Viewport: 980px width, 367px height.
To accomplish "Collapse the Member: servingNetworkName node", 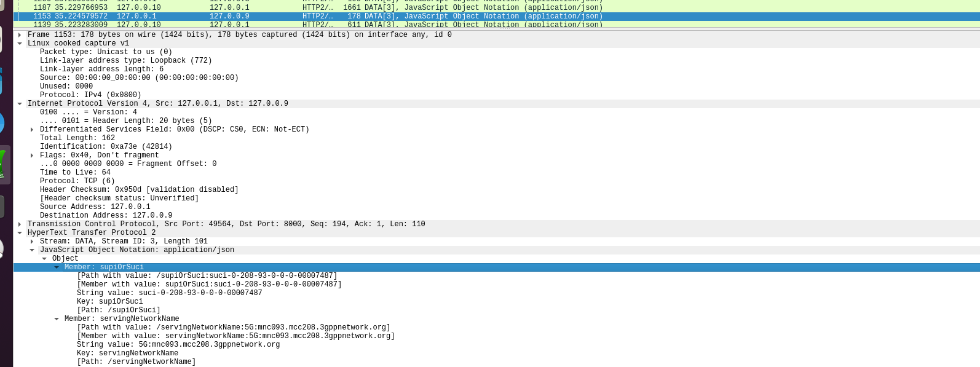I will coord(57,319).
